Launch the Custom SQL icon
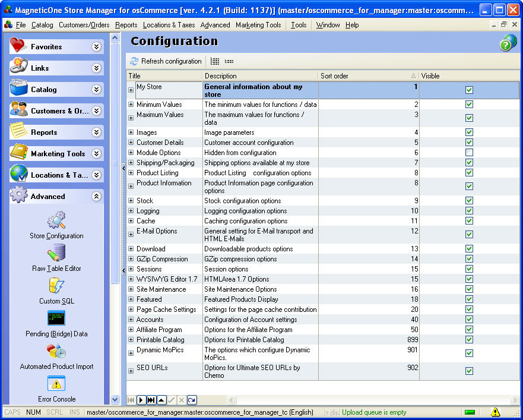523x420 pixels. pyautogui.click(x=56, y=286)
